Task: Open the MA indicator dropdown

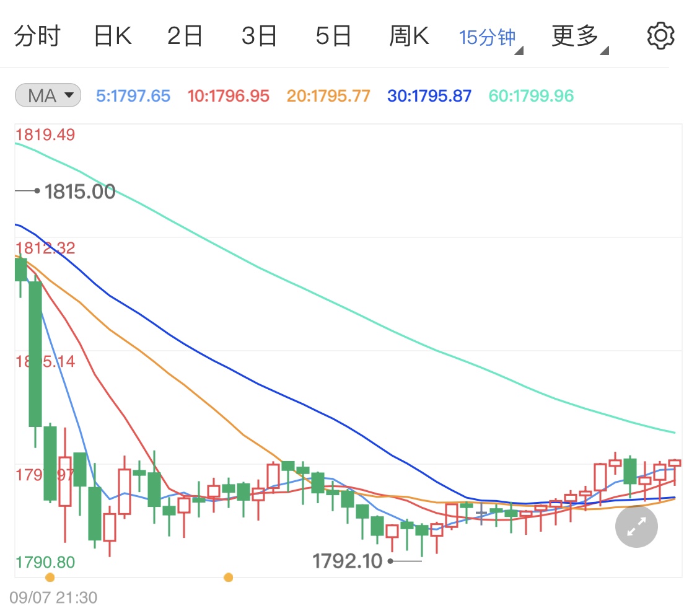Action: [x=48, y=95]
